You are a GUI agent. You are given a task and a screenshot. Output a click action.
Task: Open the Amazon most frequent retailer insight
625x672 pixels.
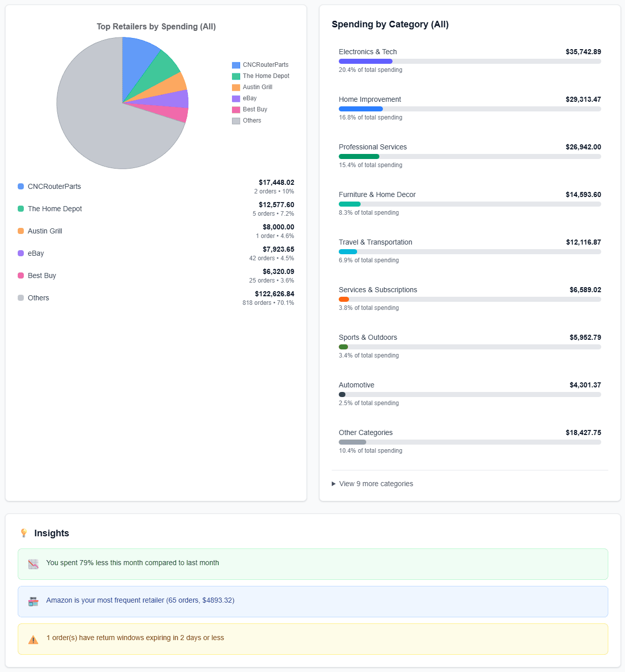(140, 600)
